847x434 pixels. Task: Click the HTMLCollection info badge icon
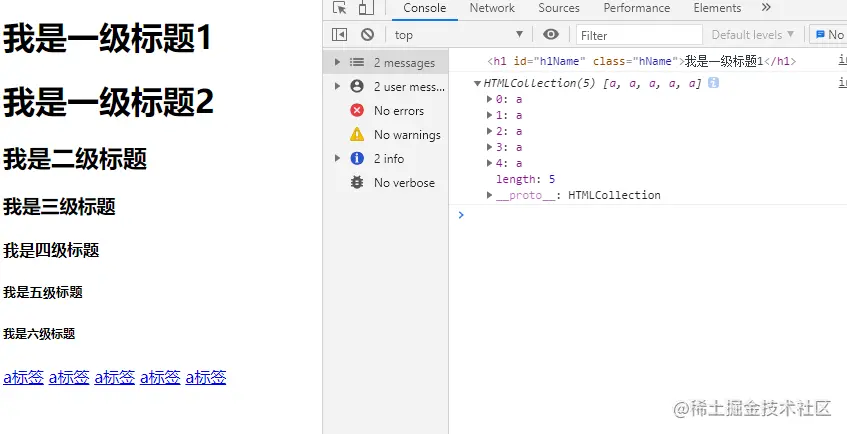713,83
